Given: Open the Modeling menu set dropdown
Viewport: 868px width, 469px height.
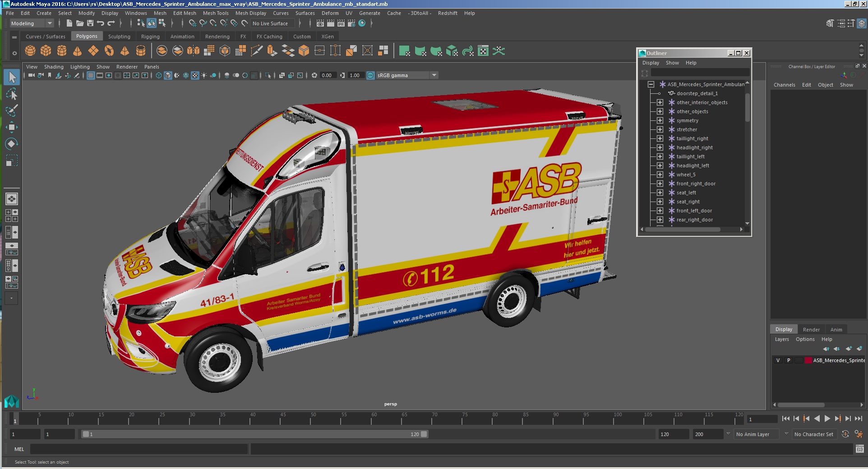Looking at the screenshot, I should point(32,23).
